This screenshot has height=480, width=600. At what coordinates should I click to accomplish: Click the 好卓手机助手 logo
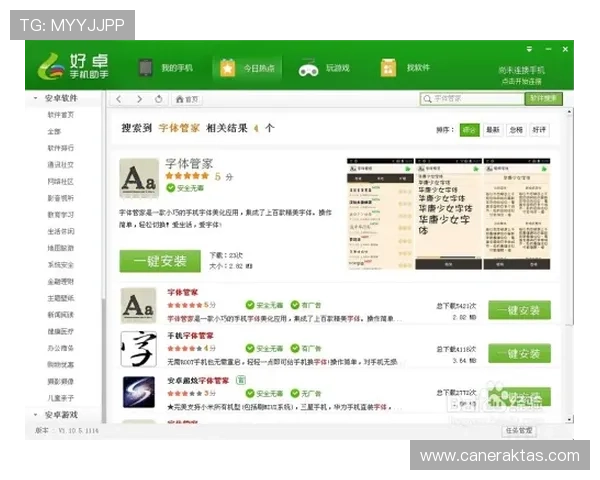click(x=73, y=66)
